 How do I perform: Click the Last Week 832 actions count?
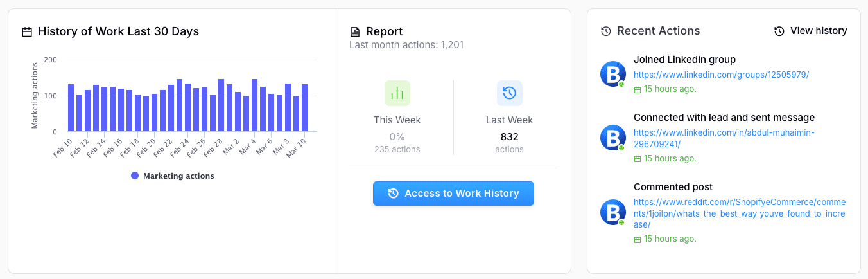[509, 137]
